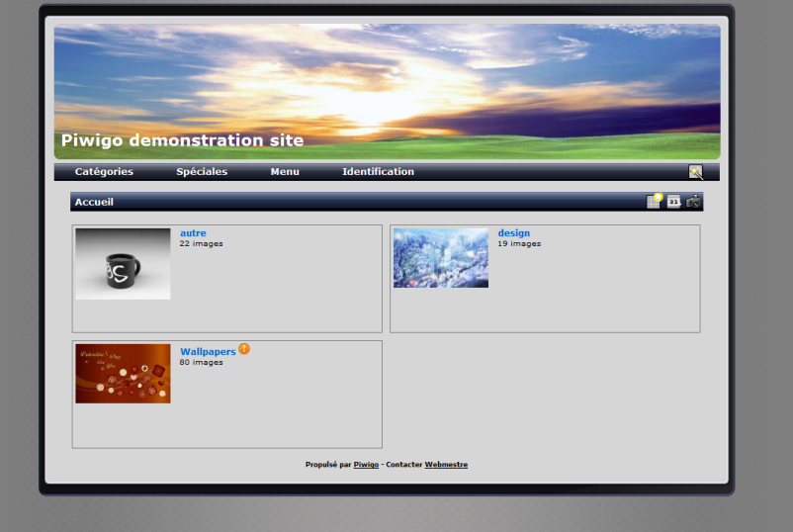This screenshot has width=793, height=532.
Task: Open the autre album link
Action: (x=193, y=233)
